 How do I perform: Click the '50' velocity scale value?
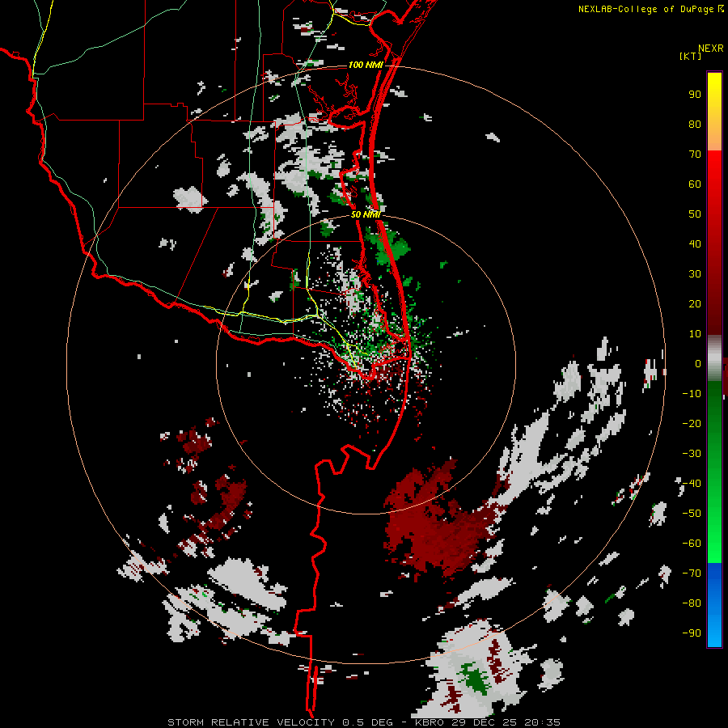695,214
